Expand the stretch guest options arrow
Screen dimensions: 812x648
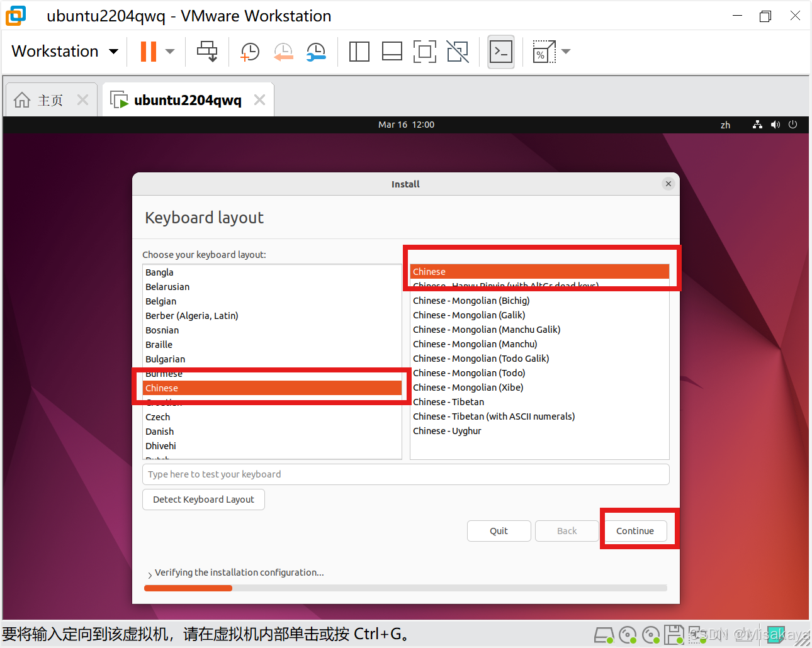(566, 52)
